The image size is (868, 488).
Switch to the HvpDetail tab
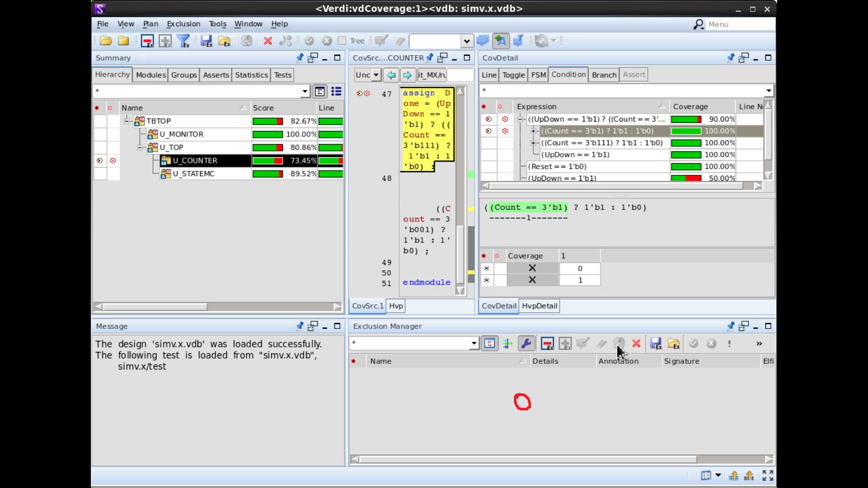pos(539,306)
